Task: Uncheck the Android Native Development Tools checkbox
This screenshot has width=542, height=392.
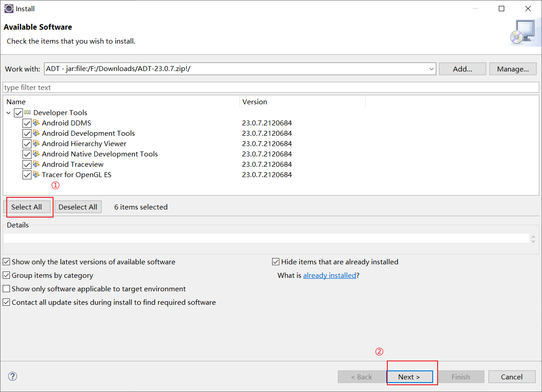Action: [x=27, y=154]
